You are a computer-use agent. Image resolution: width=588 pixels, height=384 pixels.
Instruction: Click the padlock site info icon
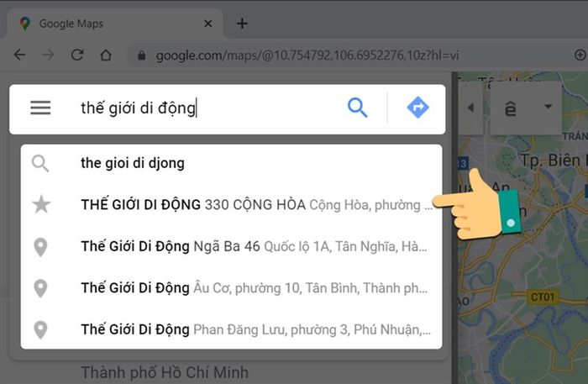[x=141, y=55]
